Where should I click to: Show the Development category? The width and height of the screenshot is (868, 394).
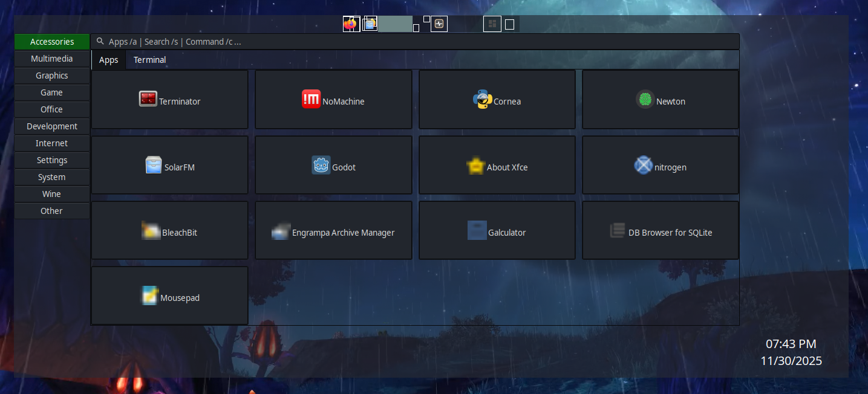[51, 126]
